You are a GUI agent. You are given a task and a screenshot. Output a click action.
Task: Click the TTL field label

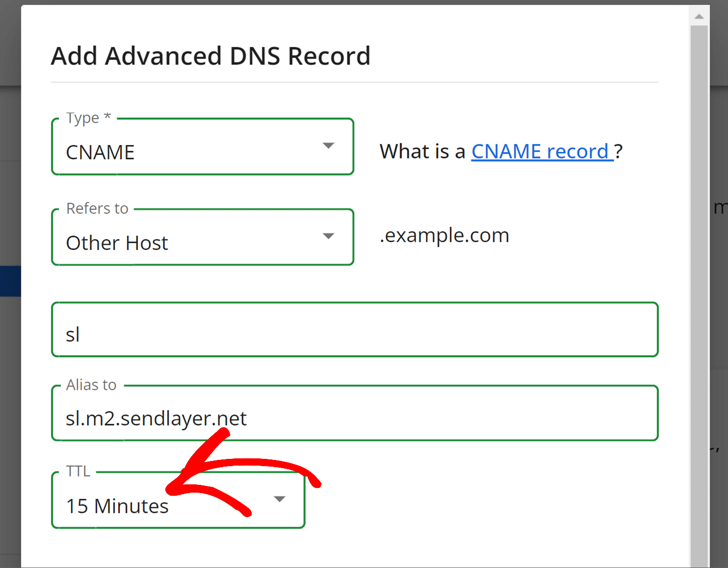tap(79, 471)
